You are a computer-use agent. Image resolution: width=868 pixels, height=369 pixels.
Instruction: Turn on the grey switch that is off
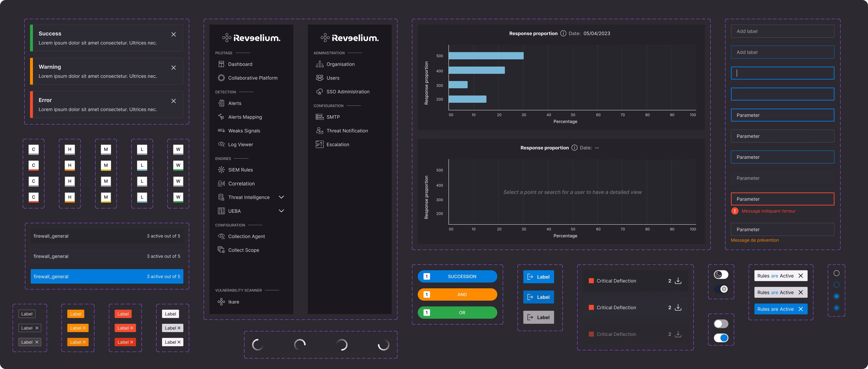tap(721, 324)
